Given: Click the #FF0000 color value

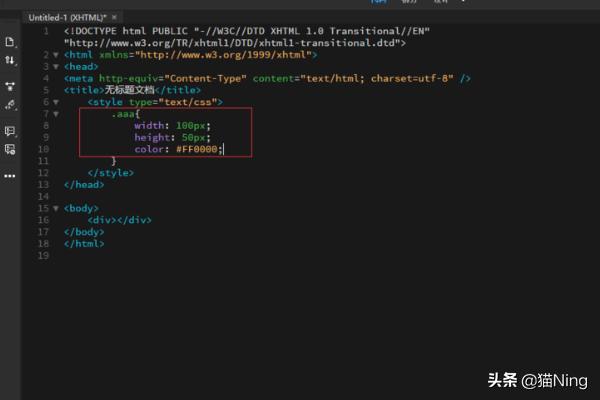Looking at the screenshot, I should tap(198, 149).
